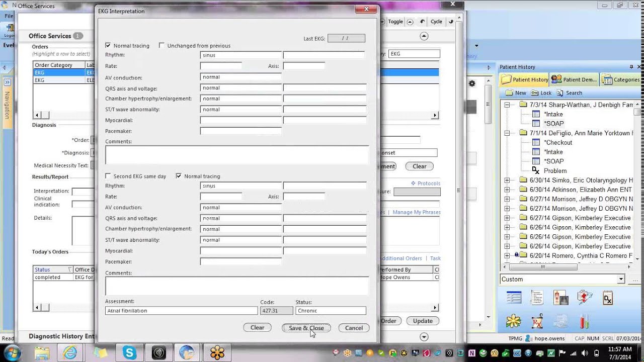Image resolution: width=644 pixels, height=362 pixels.
Task: Click the first Pacemaker input field
Action: point(240,131)
